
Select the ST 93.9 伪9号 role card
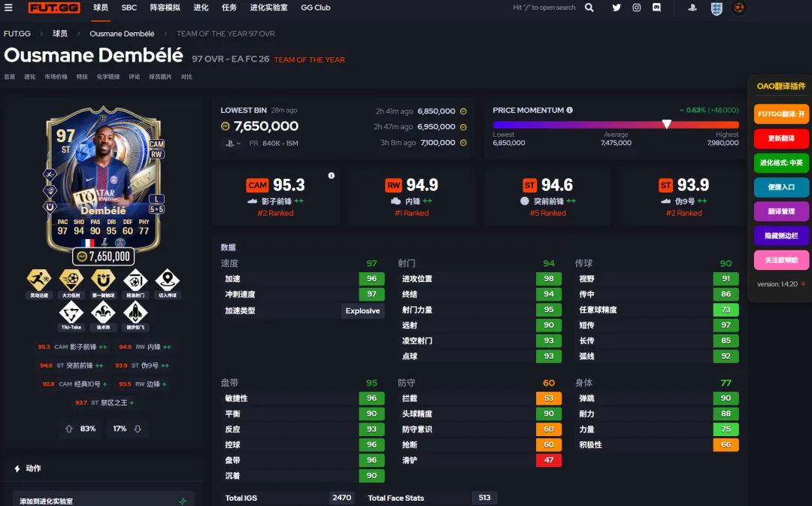(683, 197)
